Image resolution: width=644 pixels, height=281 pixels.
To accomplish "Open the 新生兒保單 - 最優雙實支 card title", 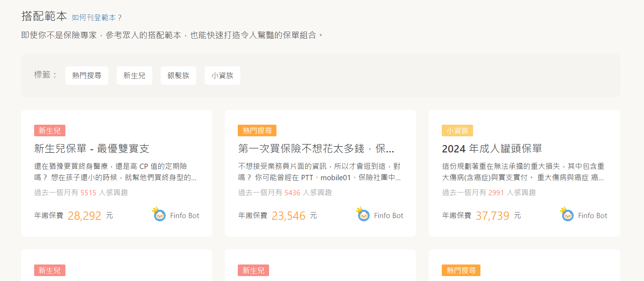I will pyautogui.click(x=92, y=149).
